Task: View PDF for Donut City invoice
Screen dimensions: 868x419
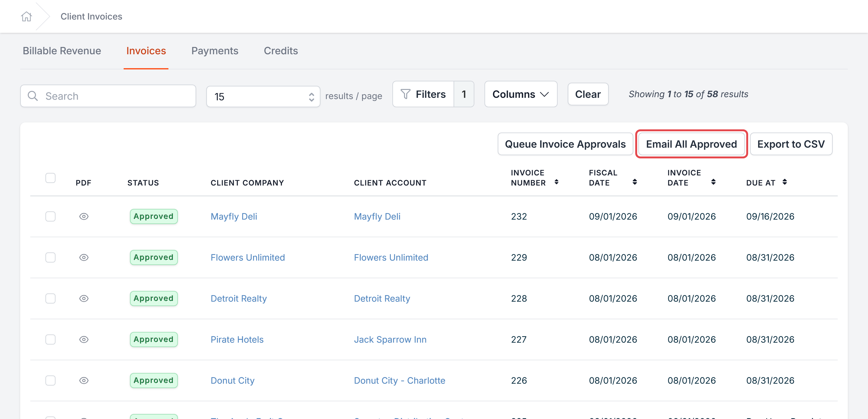Action: (84, 381)
